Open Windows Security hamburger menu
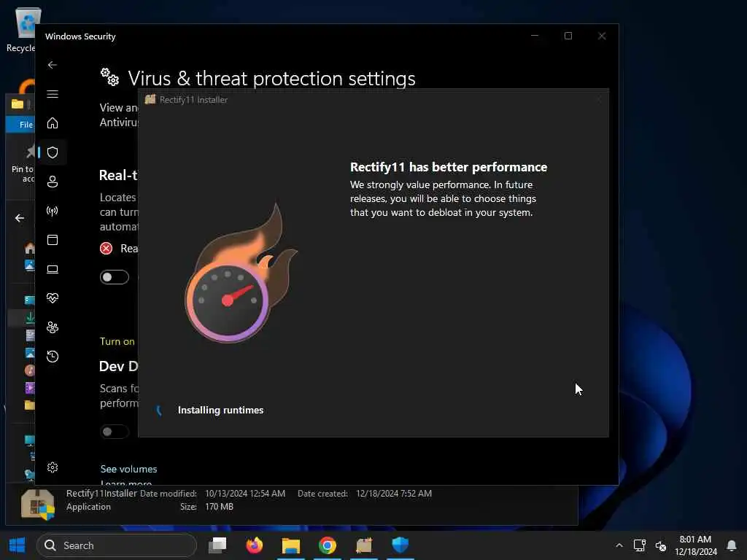The height and width of the screenshot is (560, 747). click(x=53, y=94)
